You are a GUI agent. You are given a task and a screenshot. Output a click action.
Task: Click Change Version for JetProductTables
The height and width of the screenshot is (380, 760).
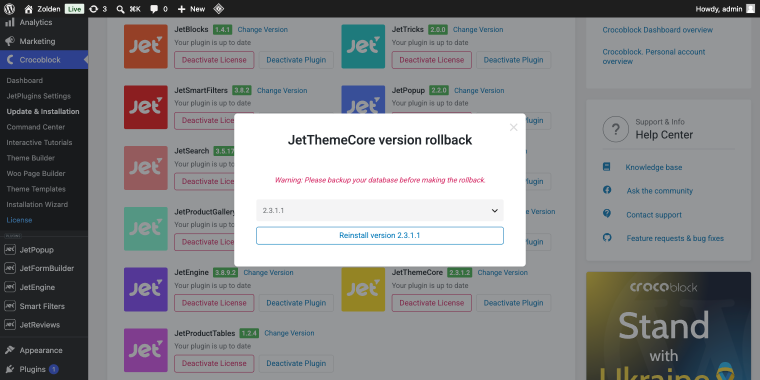289,333
